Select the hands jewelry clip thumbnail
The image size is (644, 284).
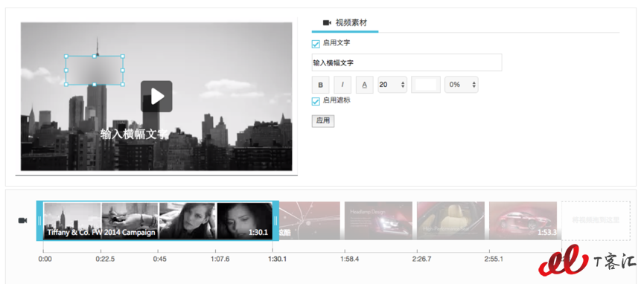click(130, 221)
